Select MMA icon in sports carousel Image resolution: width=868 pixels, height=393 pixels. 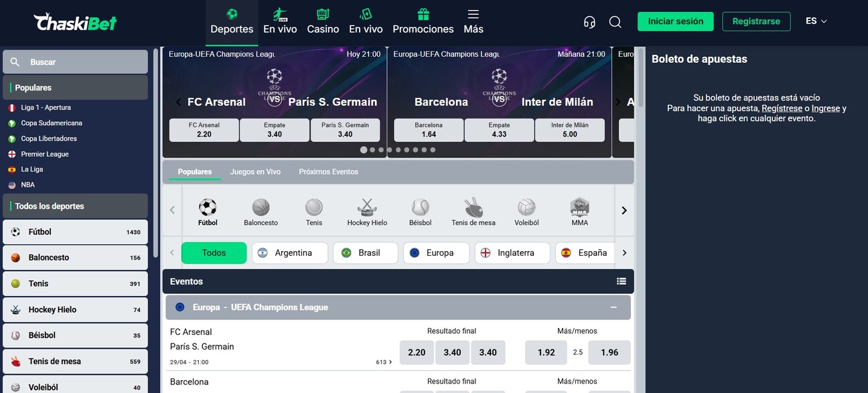[x=580, y=207]
